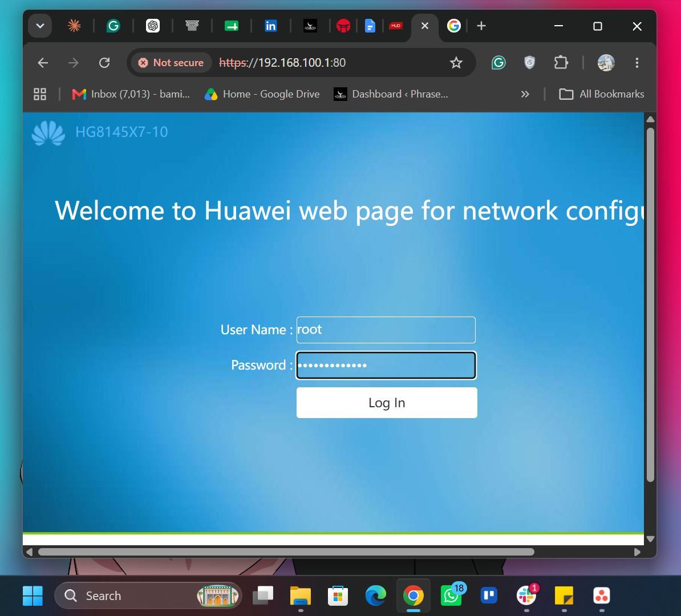Screen dimensions: 681x616
Task: Click the horizontal scrollbar thumb
Action: tap(286, 552)
